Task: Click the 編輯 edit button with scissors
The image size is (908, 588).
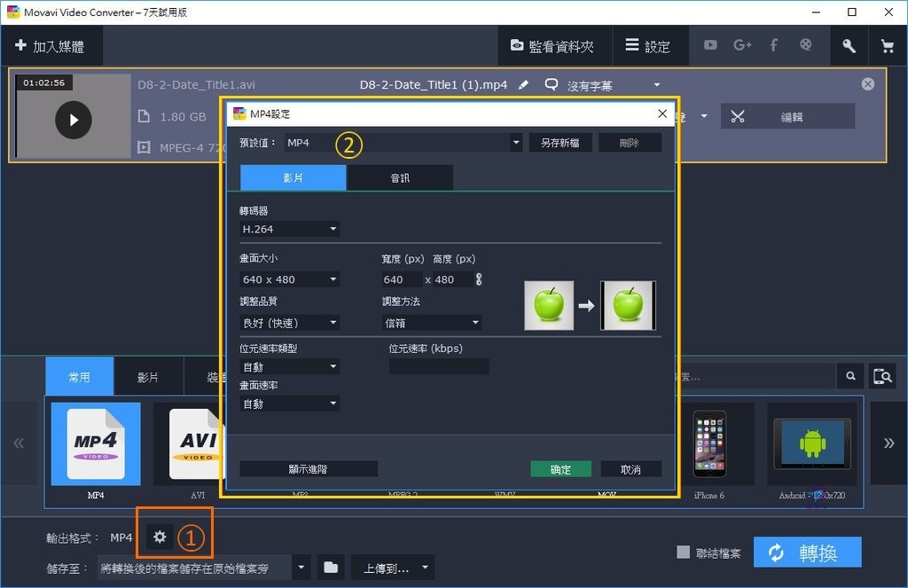Action: (787, 116)
